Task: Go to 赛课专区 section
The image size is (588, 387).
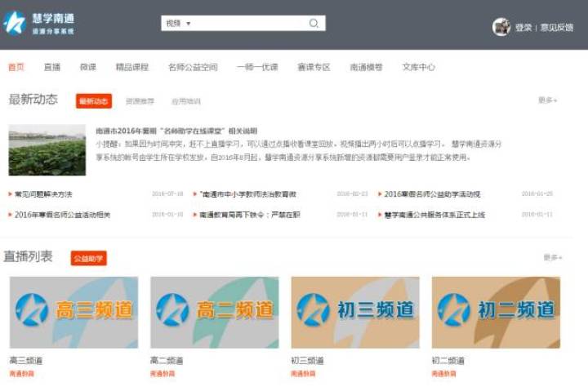Action: click(314, 67)
